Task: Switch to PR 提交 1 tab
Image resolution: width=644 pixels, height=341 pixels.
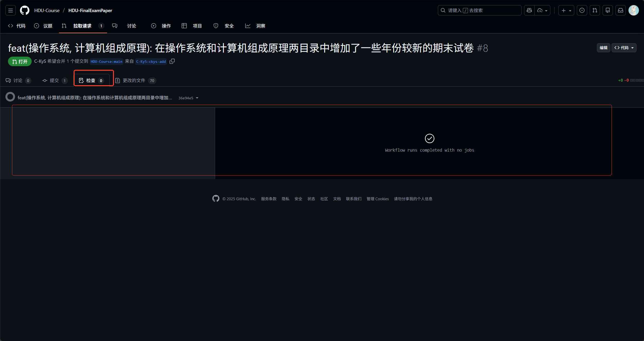Action: [x=55, y=81]
